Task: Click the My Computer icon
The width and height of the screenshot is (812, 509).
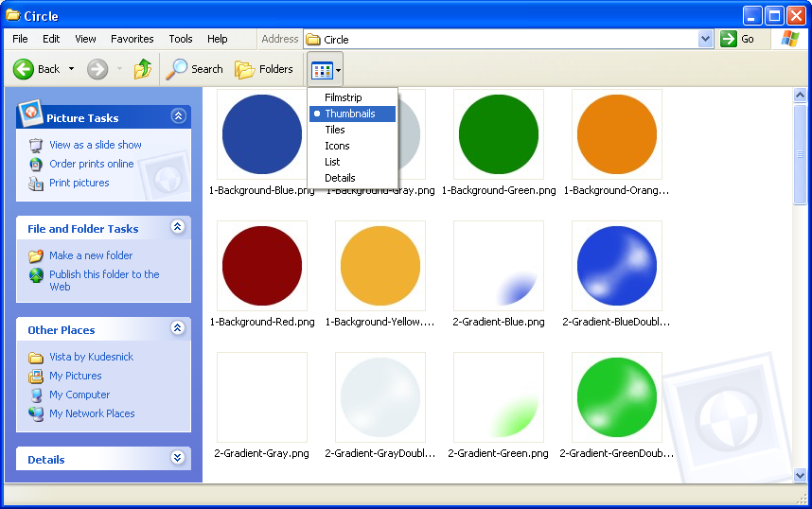Action: [x=36, y=395]
